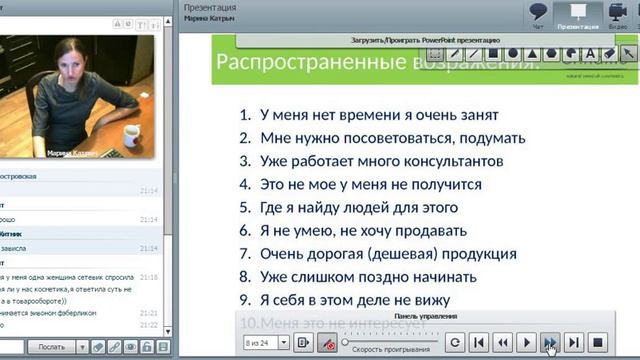Click slide line 'Я себя в этом деле не вижу'

coord(355,300)
